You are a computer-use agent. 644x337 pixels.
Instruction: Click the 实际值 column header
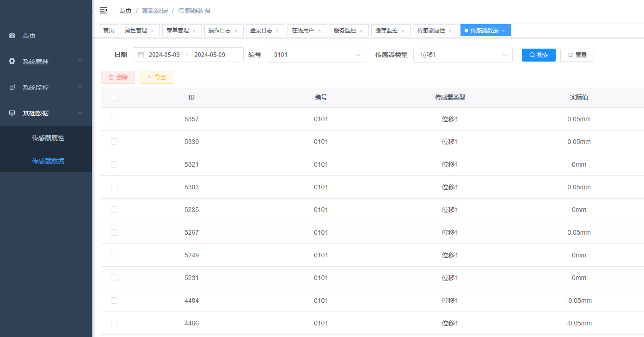coord(579,97)
